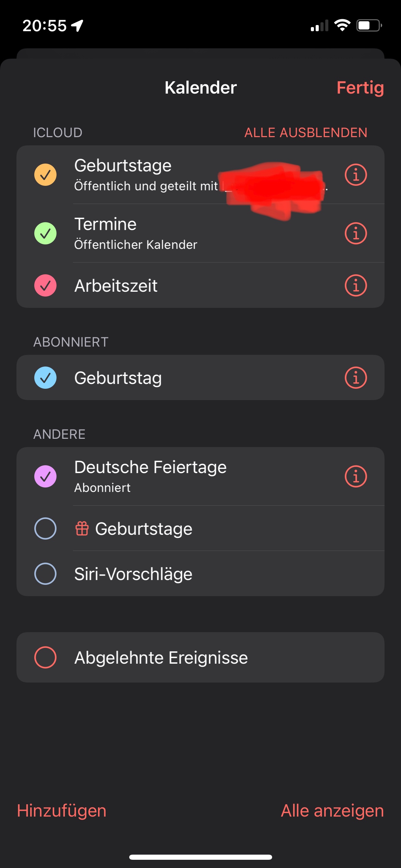
Task: Tap Hinzufügen to add a calendar
Action: (x=62, y=811)
